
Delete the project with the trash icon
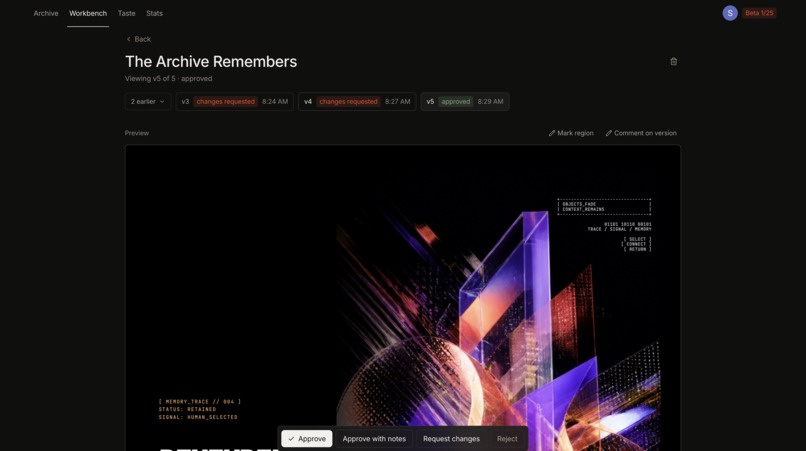(673, 62)
